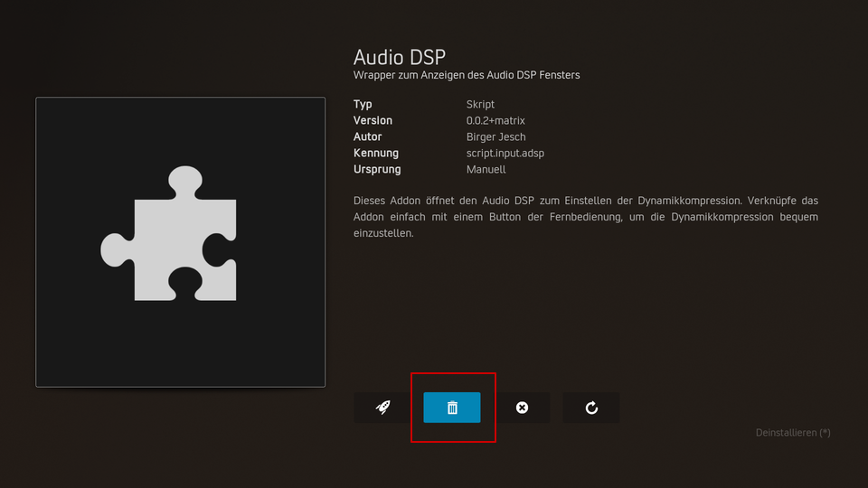
Task: Select the Audio DSP title
Action: click(x=399, y=57)
